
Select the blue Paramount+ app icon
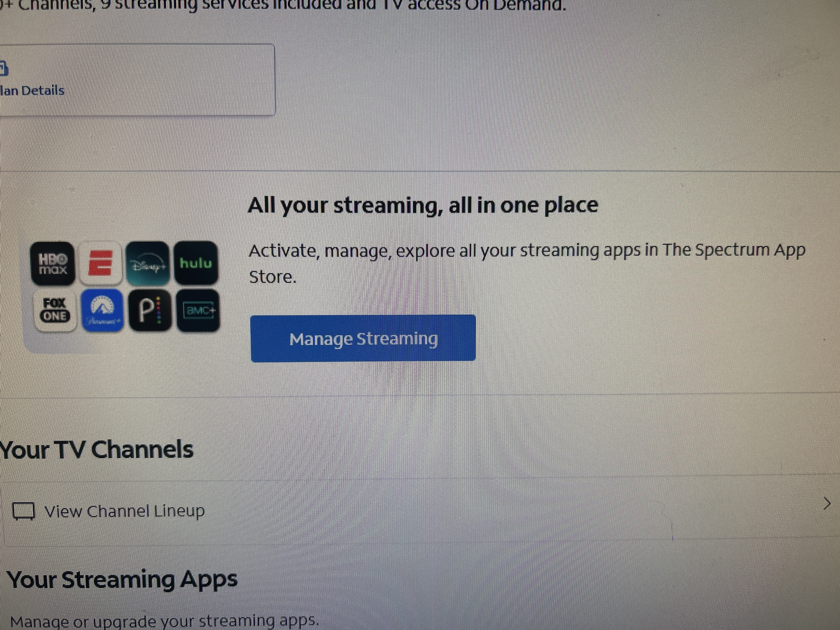[102, 310]
